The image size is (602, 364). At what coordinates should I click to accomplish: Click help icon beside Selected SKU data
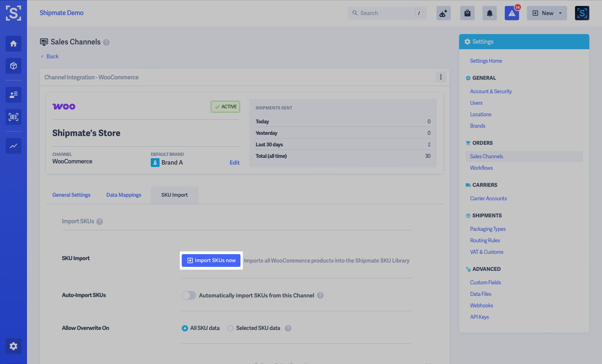click(288, 328)
